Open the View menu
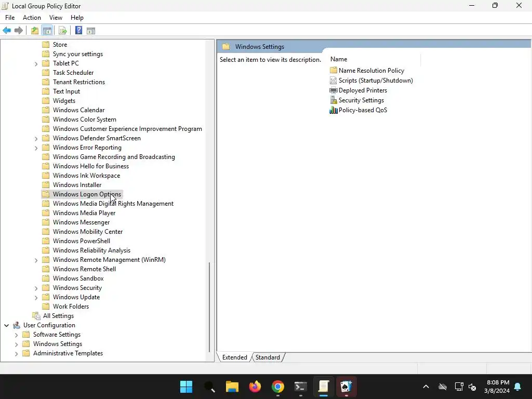The height and width of the screenshot is (399, 532). tap(56, 18)
